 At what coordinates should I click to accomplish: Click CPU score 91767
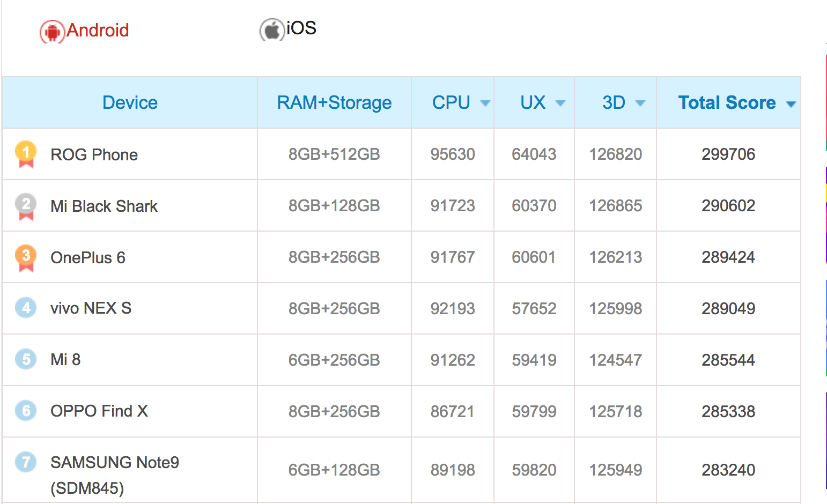453,257
